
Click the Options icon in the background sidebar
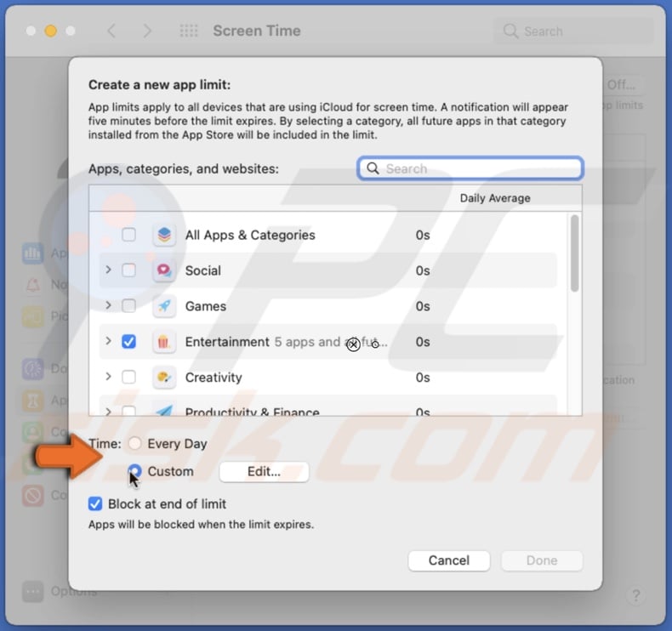click(33, 592)
